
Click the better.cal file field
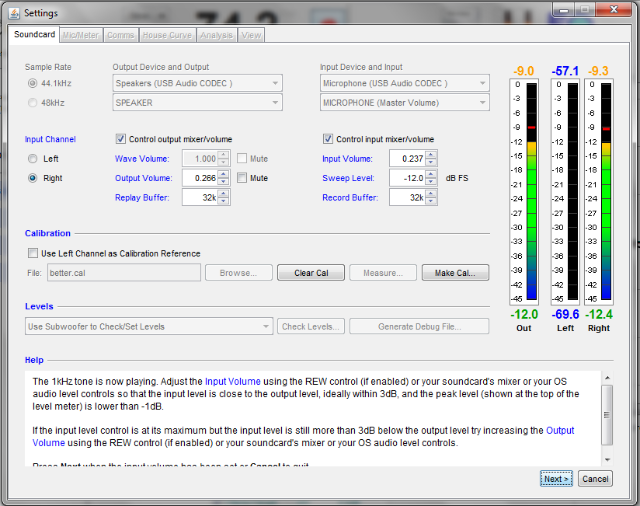[x=124, y=273]
